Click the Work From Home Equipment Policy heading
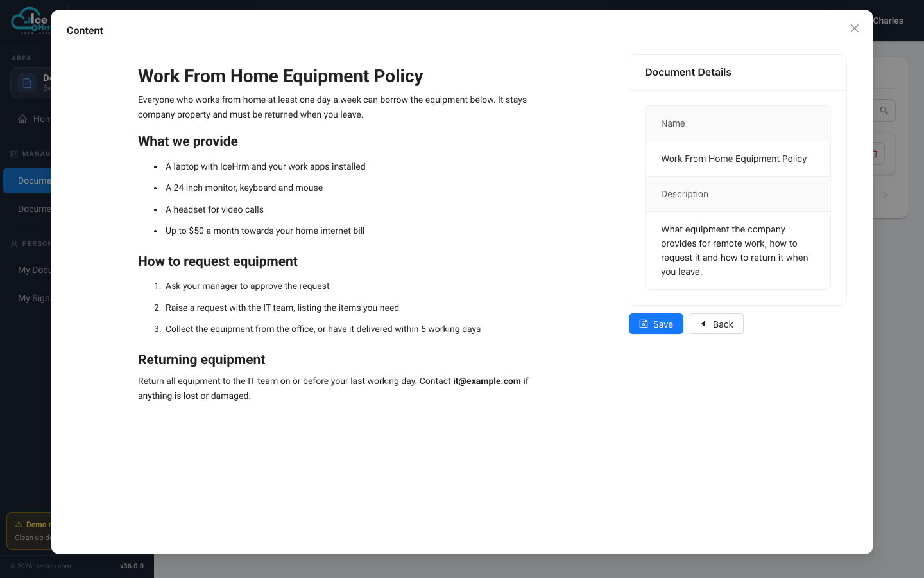 coord(280,76)
